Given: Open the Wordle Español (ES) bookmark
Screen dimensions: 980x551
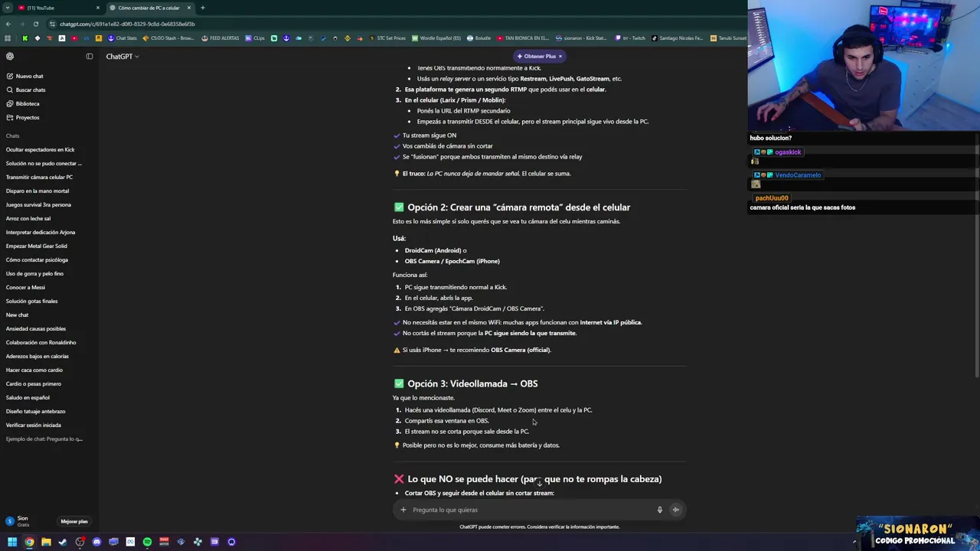Looking at the screenshot, I should pos(436,38).
